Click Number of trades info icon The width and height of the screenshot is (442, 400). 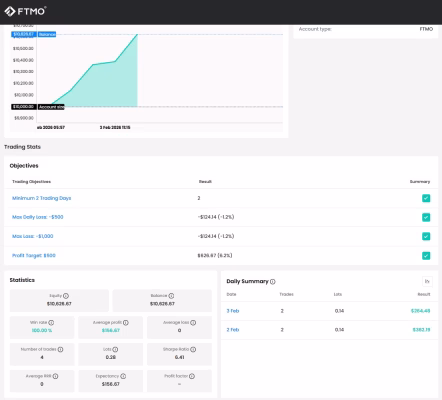[60, 349]
